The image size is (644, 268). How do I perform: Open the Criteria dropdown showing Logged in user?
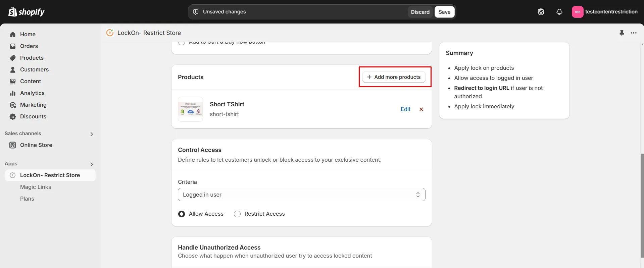(x=301, y=195)
